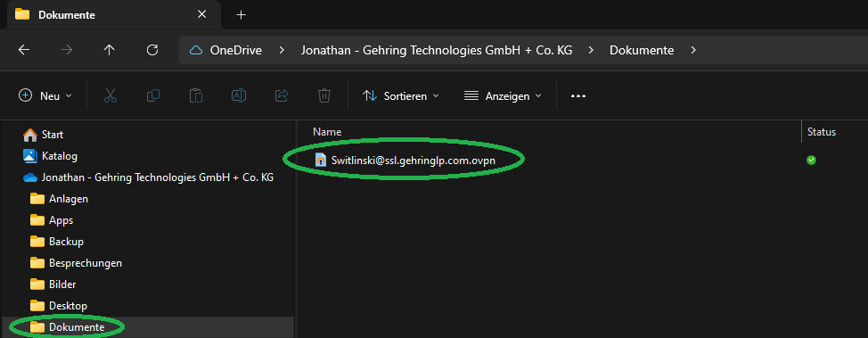Go back with the left arrow
This screenshot has height=338, width=868.
(x=24, y=50)
